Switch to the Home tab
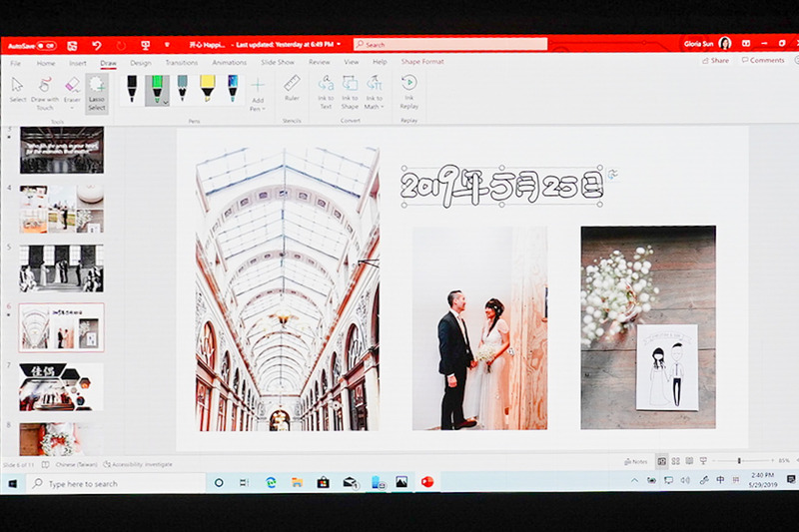Viewport: 799px width, 532px height. (46, 63)
